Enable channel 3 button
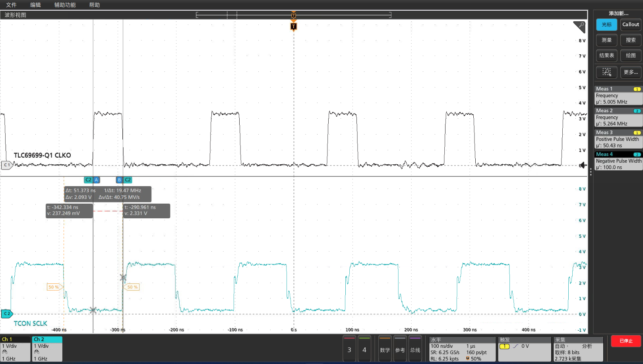This screenshot has width=643, height=364. (349, 349)
